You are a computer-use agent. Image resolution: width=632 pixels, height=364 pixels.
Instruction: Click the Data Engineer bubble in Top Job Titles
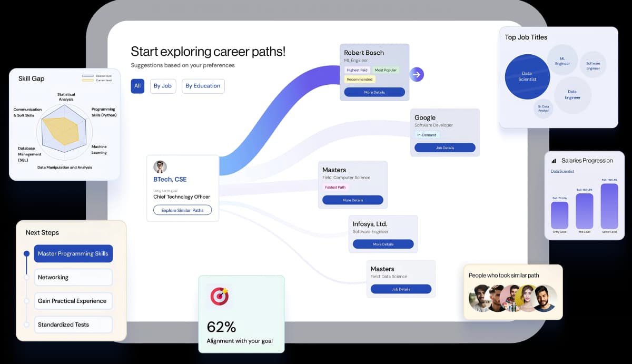tap(572, 95)
